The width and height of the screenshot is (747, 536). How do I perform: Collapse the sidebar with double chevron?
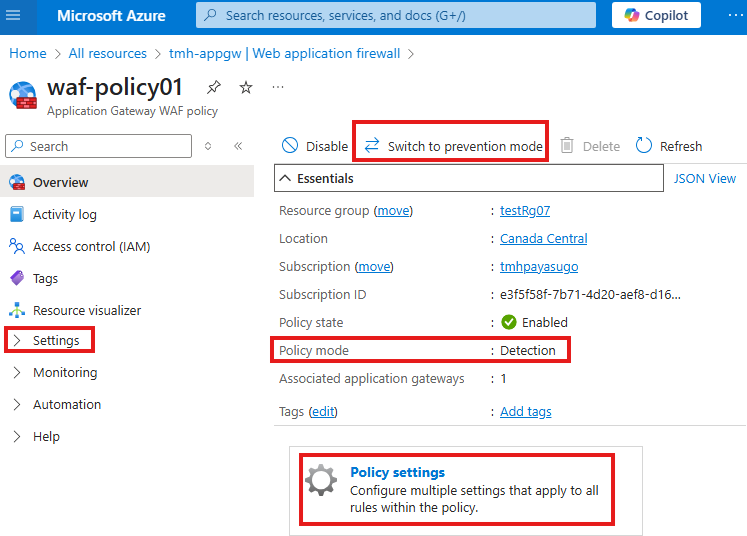pos(238,146)
